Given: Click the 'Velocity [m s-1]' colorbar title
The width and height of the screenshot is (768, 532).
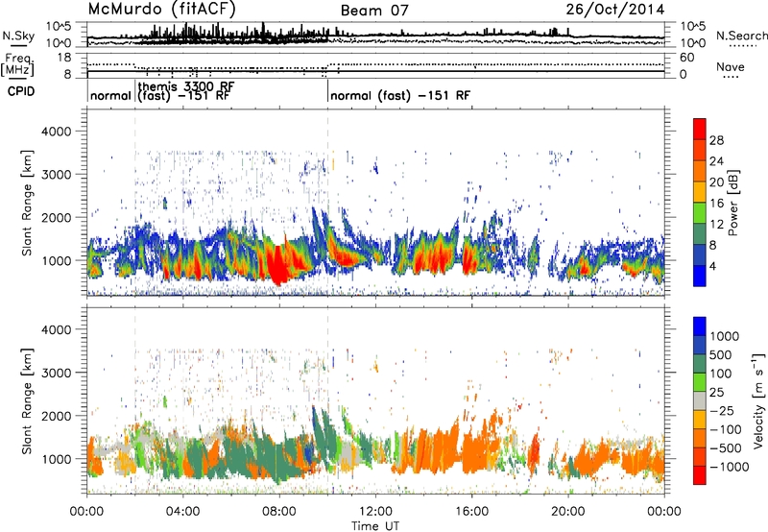Looking at the screenshot, I should (758, 400).
